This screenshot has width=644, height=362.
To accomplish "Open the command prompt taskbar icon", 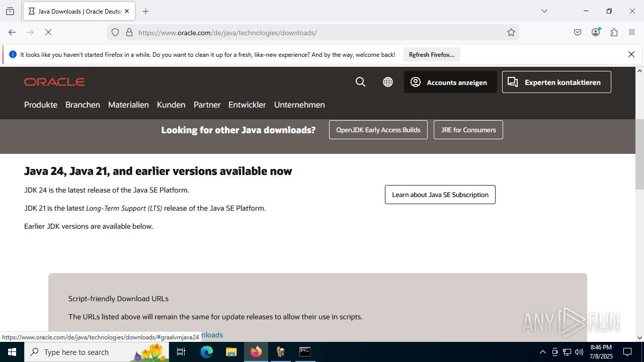I will click(305, 352).
